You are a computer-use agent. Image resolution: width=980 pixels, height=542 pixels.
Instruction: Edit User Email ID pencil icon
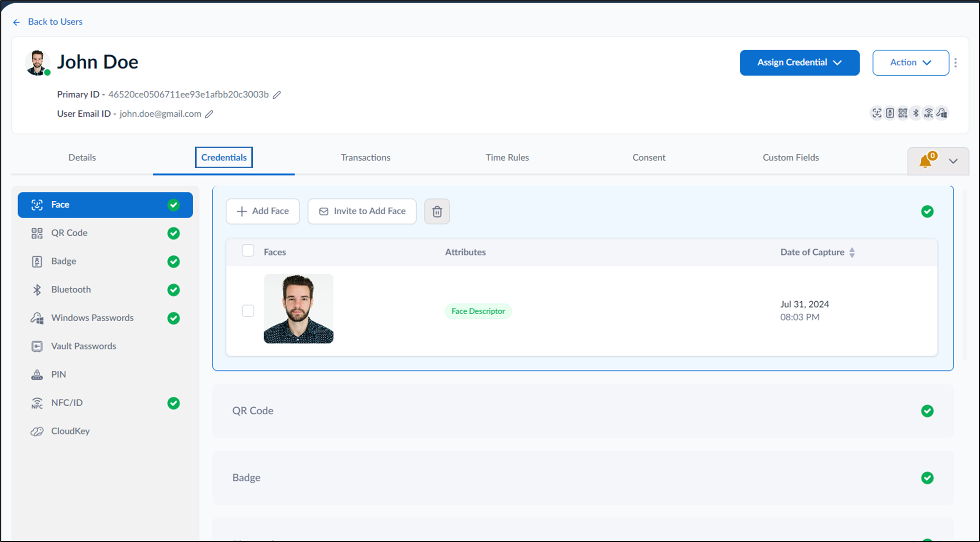pos(209,114)
